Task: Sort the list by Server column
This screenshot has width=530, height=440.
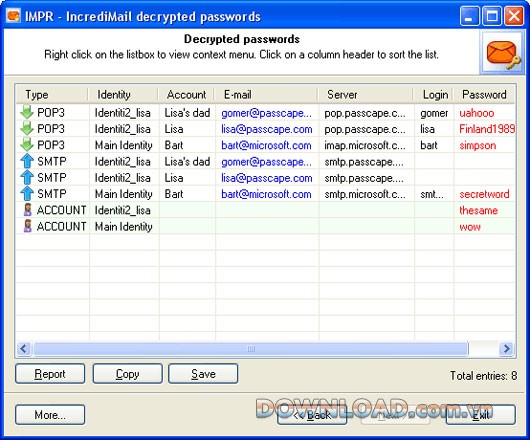Action: click(x=366, y=95)
